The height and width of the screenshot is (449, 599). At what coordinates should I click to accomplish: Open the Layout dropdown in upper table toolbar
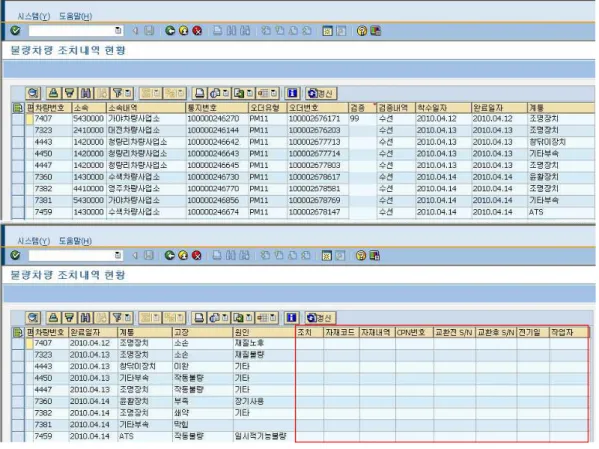tap(274, 93)
